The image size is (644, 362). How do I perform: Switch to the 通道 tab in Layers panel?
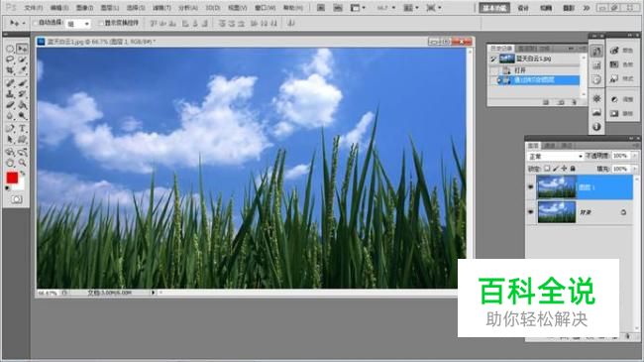coord(549,146)
